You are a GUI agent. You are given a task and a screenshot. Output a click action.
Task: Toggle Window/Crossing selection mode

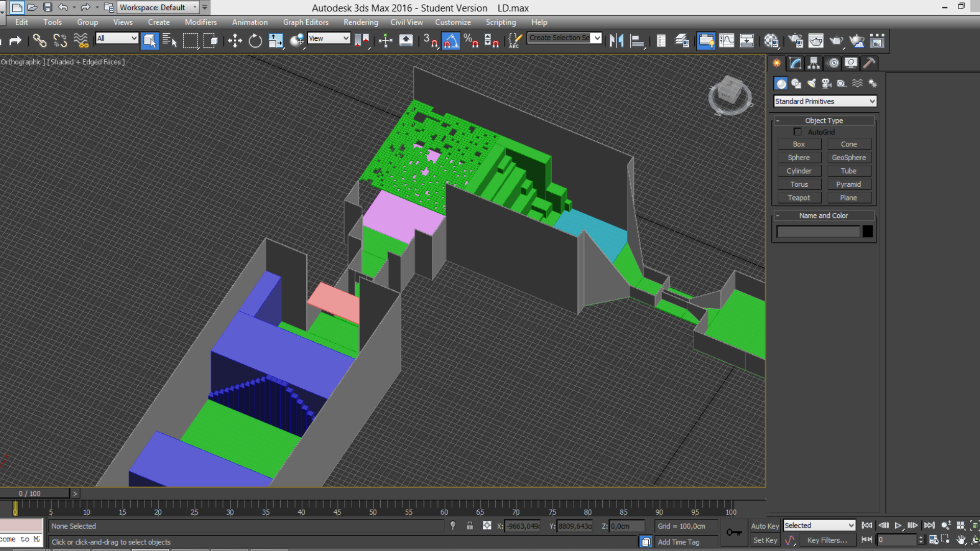coord(210,40)
